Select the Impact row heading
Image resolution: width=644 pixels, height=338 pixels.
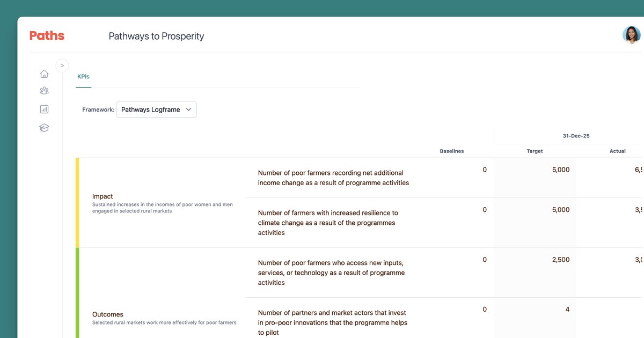pos(103,196)
